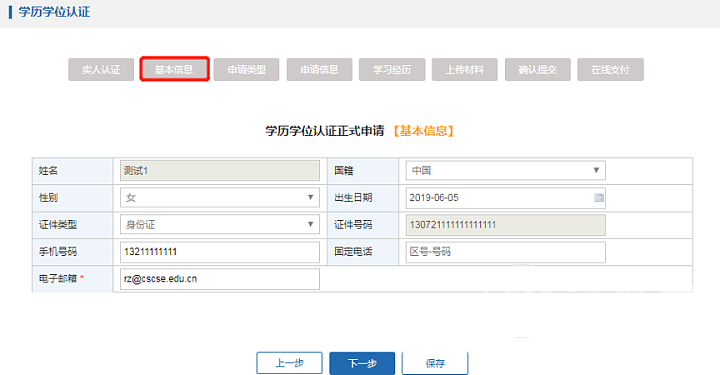Image resolution: width=720 pixels, height=375 pixels.
Task: Click the 学历学位认证 page title
Action: [54, 12]
